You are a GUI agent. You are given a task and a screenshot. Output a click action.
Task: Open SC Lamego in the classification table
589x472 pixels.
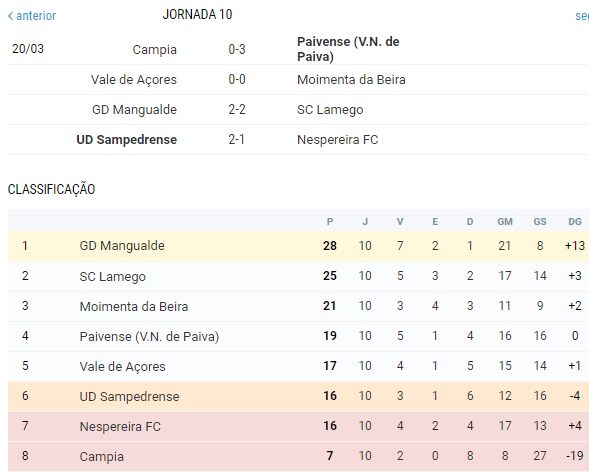pos(112,276)
